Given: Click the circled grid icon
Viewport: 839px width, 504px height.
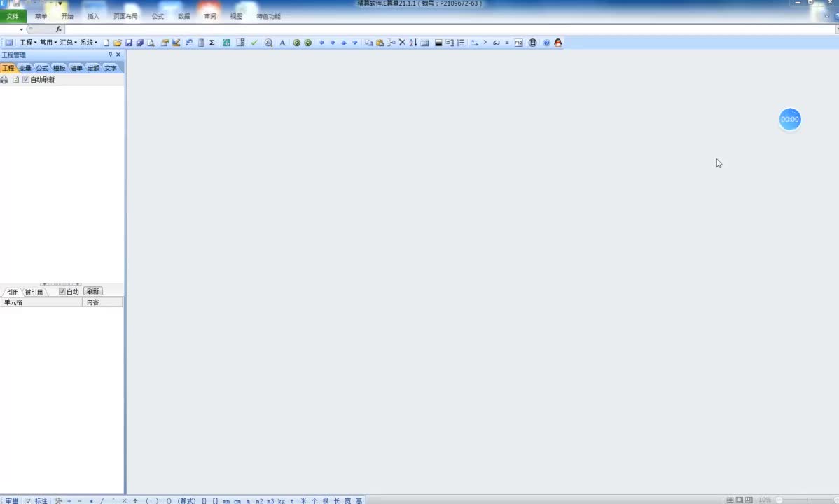Looking at the screenshot, I should (532, 43).
